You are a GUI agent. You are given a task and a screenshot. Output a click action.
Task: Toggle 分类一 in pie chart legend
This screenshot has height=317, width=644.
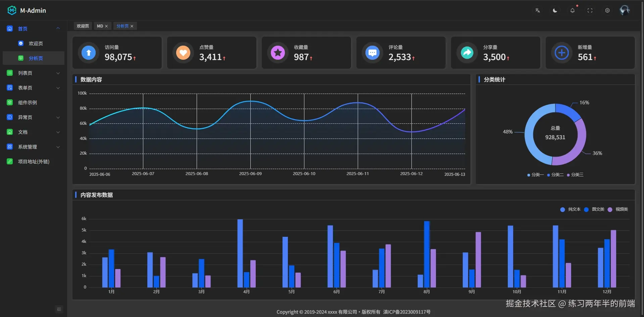(x=535, y=175)
